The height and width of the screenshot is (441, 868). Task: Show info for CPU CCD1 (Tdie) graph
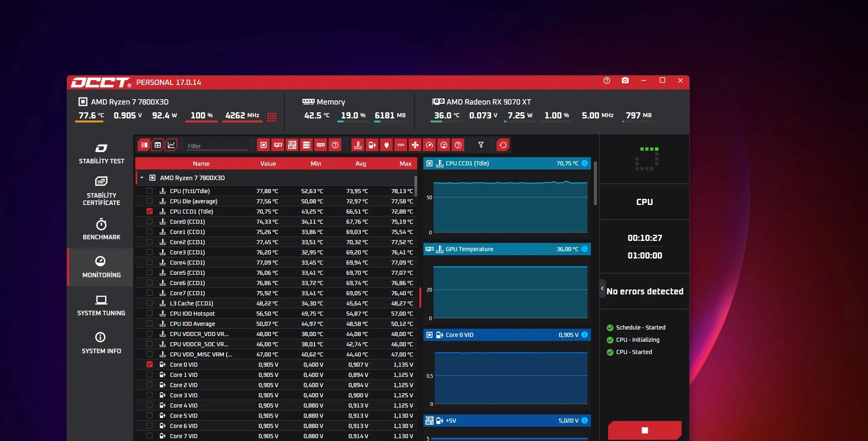click(x=585, y=163)
